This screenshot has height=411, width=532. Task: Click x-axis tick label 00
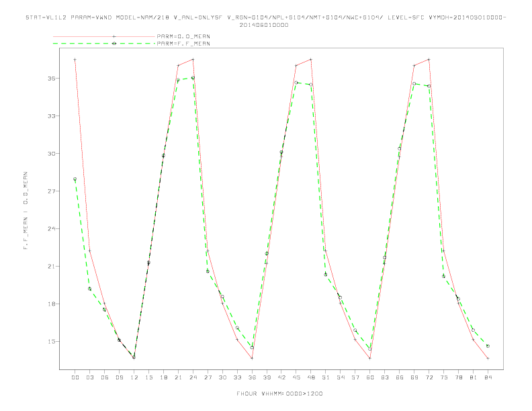75,377
